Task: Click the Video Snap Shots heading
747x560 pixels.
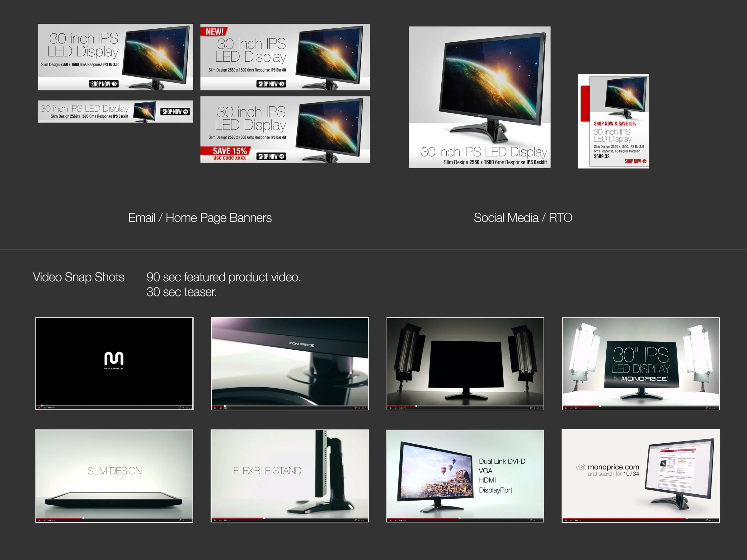Action: click(x=79, y=277)
